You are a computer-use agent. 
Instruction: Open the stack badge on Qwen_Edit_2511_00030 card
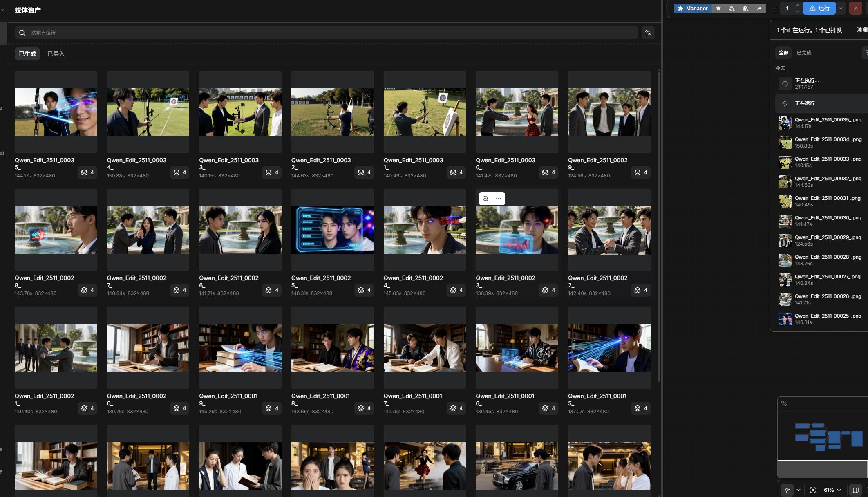point(548,172)
